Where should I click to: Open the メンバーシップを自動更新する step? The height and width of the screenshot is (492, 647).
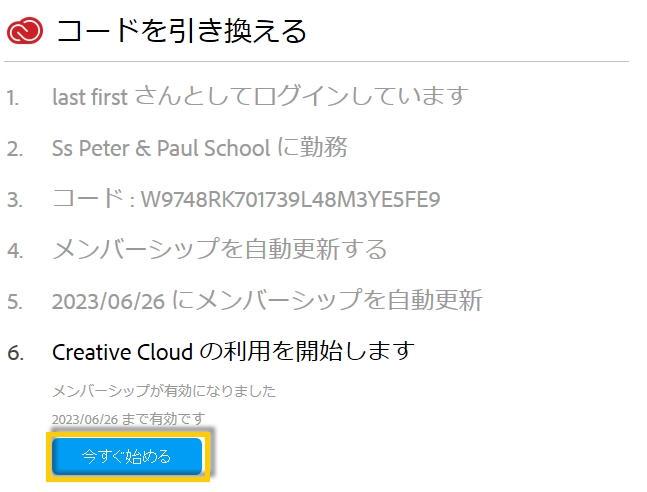pyautogui.click(x=219, y=249)
